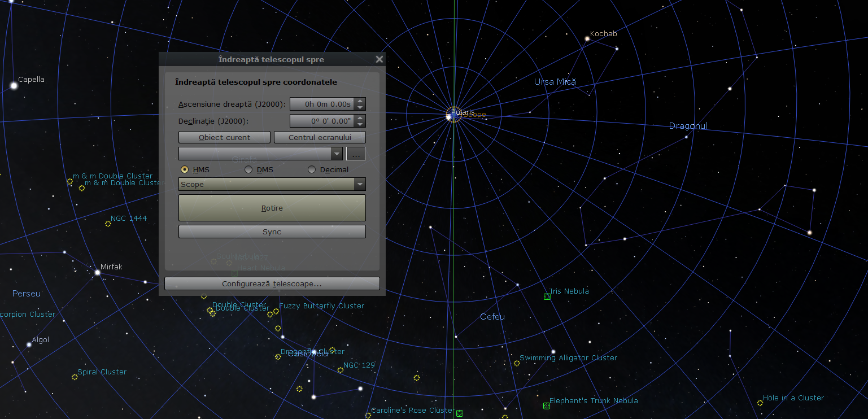Select the Spiral Cluster marker

(x=74, y=377)
